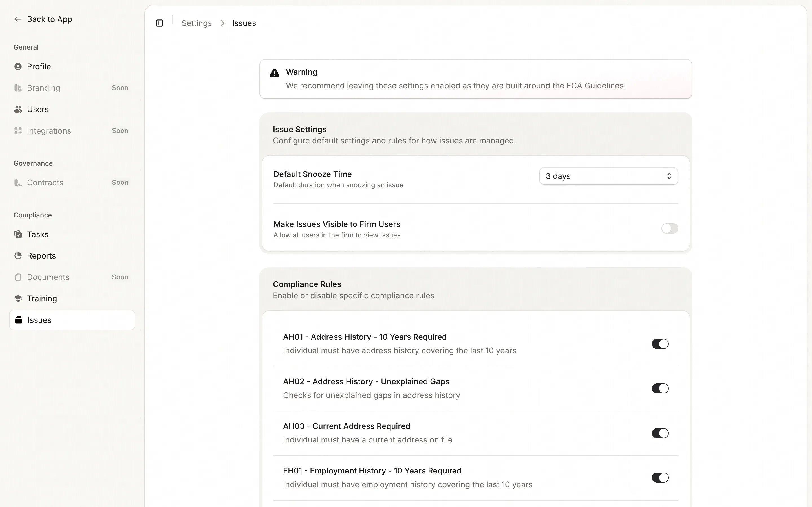Click the Branding palette icon
The height and width of the screenshot is (507, 812).
coord(18,88)
